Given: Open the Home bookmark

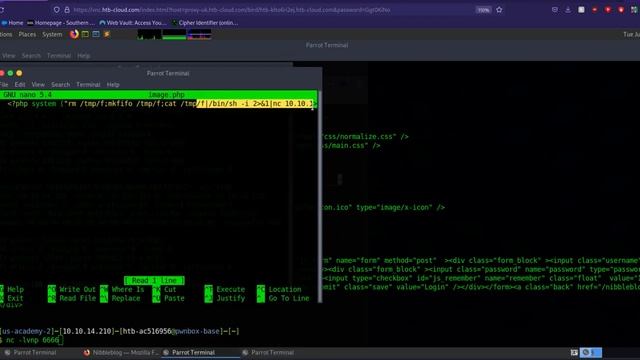Looking at the screenshot, I should [x=12, y=23].
